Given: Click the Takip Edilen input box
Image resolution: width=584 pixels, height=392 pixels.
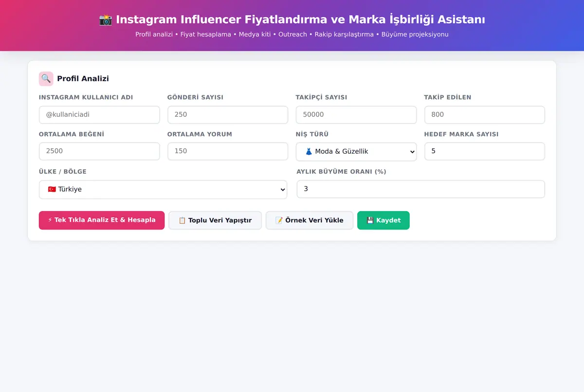Looking at the screenshot, I should tap(485, 115).
